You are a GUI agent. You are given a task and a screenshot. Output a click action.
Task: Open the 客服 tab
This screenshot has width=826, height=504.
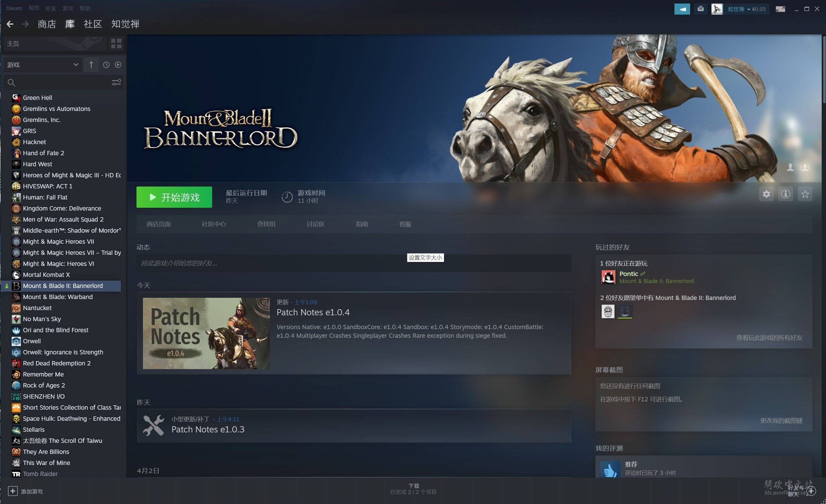(x=405, y=224)
